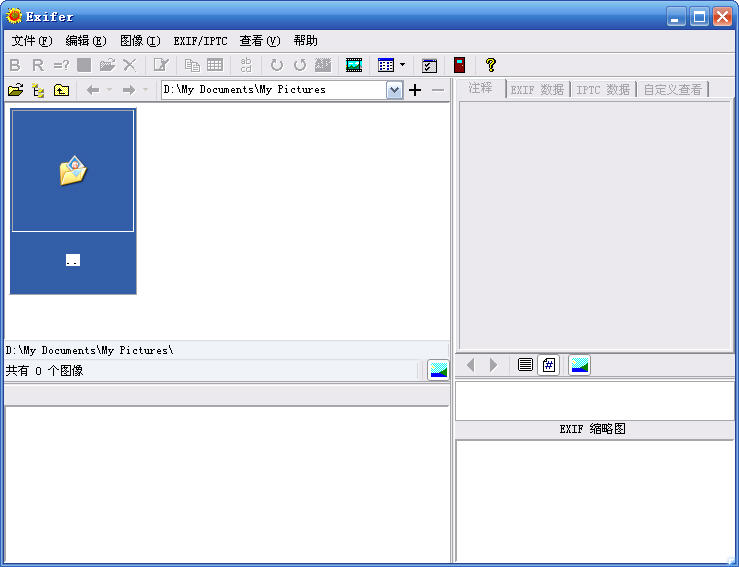
Task: Switch to the 自定义查看 tab
Action: click(x=673, y=90)
